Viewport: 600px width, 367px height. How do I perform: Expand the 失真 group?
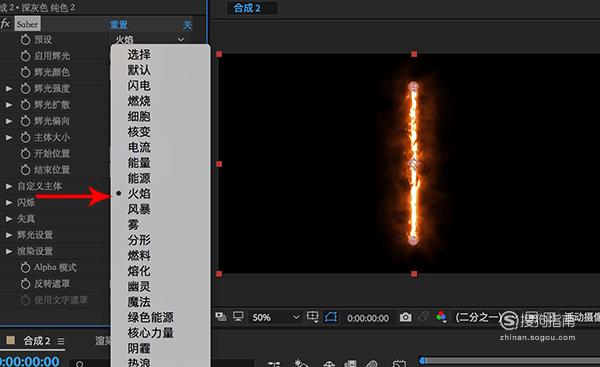(x=9, y=219)
